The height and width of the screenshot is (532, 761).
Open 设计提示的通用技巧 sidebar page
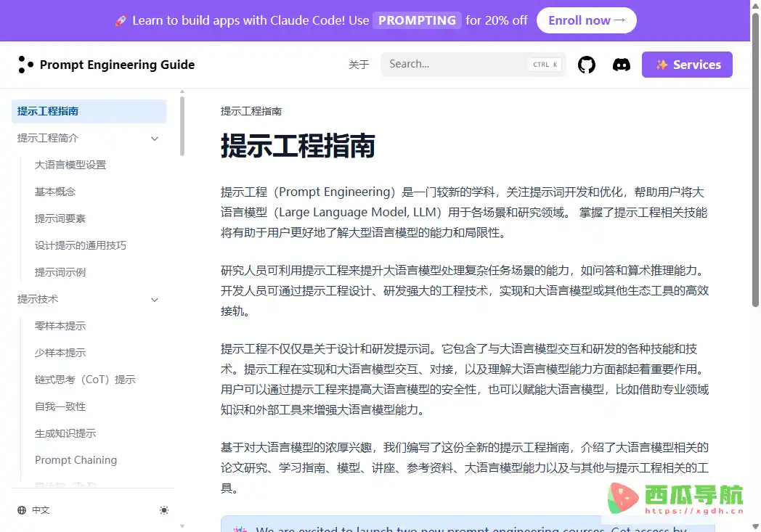(81, 245)
